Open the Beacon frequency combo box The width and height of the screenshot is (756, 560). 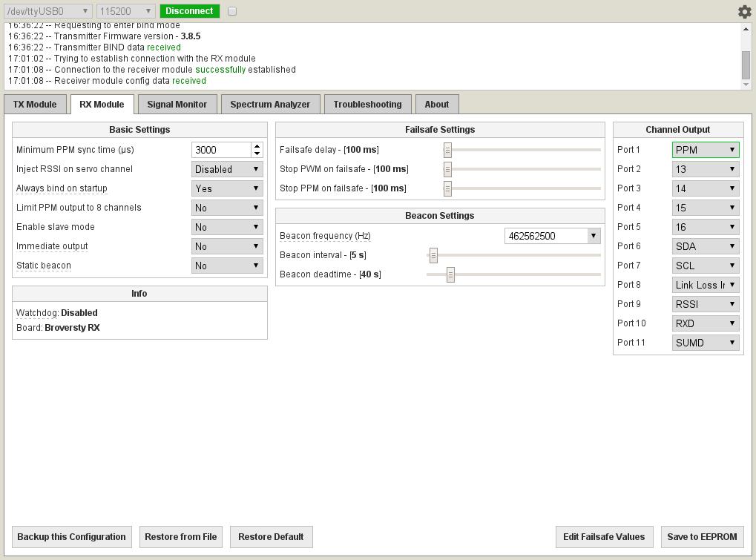(553, 236)
